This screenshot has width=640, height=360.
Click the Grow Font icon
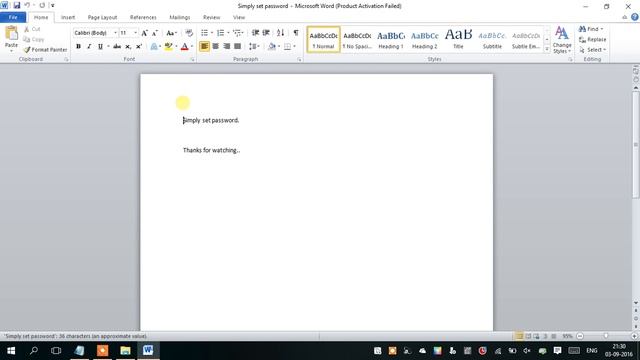click(144, 33)
